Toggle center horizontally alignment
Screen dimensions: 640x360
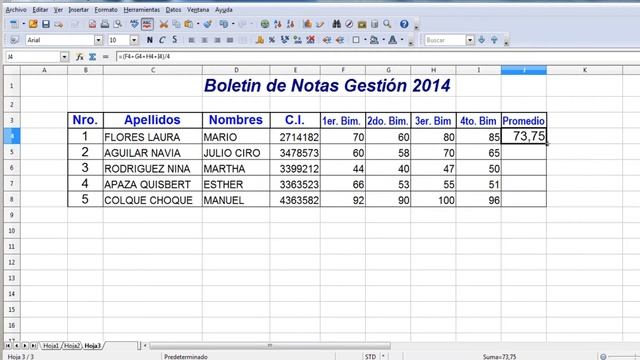(204, 40)
